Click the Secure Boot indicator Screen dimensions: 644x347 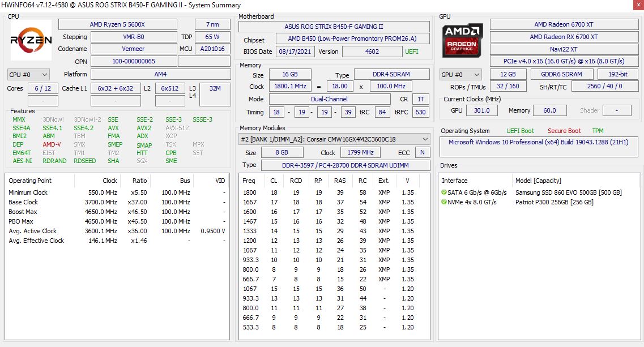(564, 131)
